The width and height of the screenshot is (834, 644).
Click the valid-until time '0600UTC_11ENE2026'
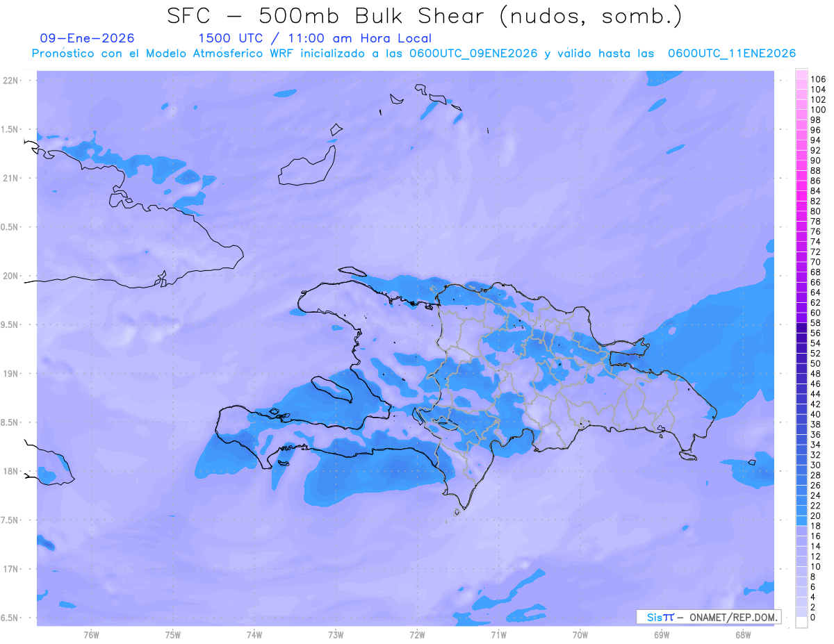[731, 53]
